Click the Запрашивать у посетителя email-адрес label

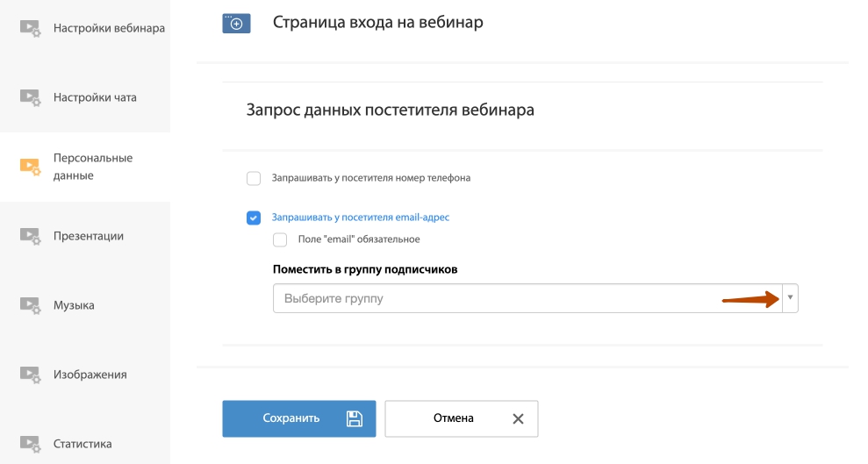click(x=361, y=218)
